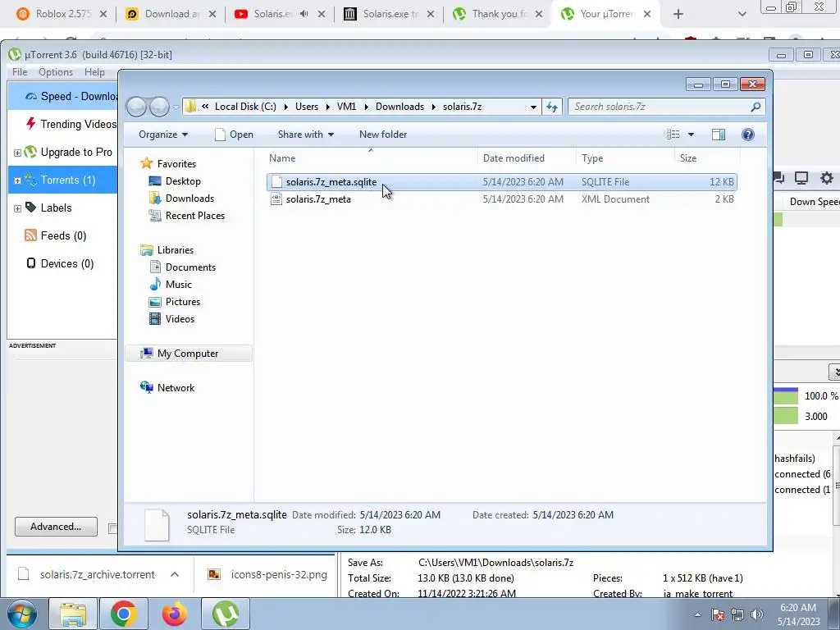This screenshot has width=840, height=630.
Task: Click the search magnifier icon in Explorer
Action: 756,107
